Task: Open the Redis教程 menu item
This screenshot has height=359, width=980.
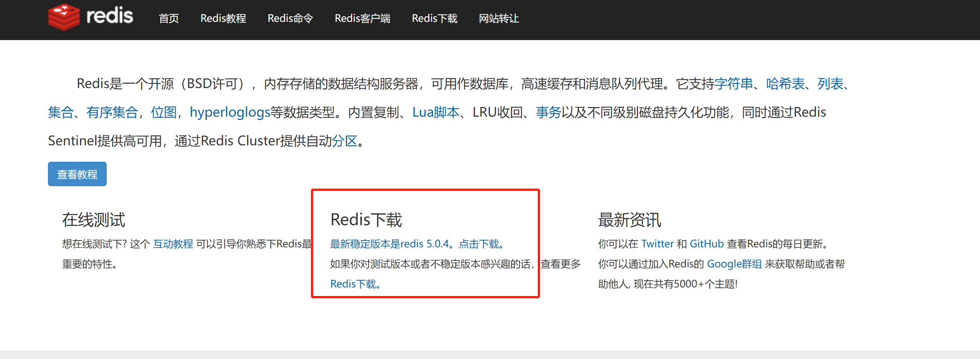Action: 223,18
